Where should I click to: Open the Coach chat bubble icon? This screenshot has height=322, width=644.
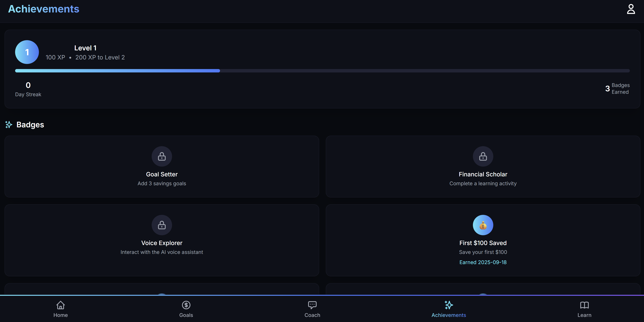(312, 305)
